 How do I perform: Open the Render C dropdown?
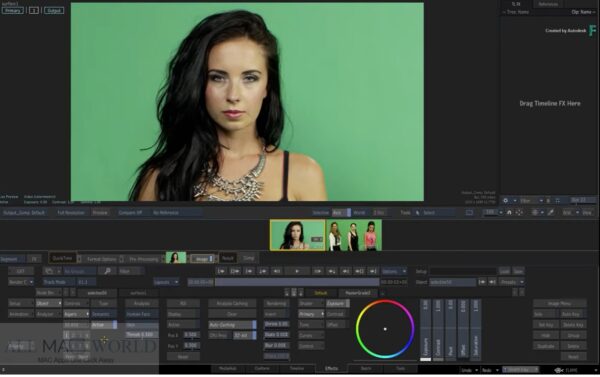click(x=21, y=282)
